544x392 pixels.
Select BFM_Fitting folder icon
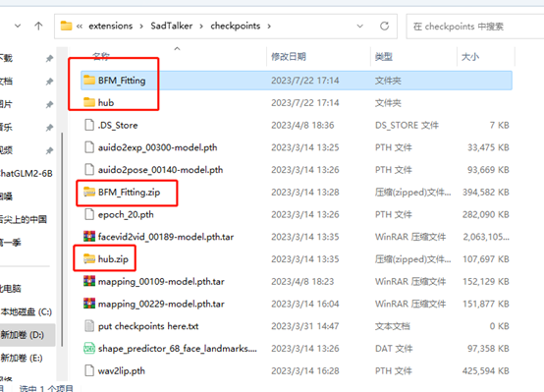pyautogui.click(x=89, y=81)
